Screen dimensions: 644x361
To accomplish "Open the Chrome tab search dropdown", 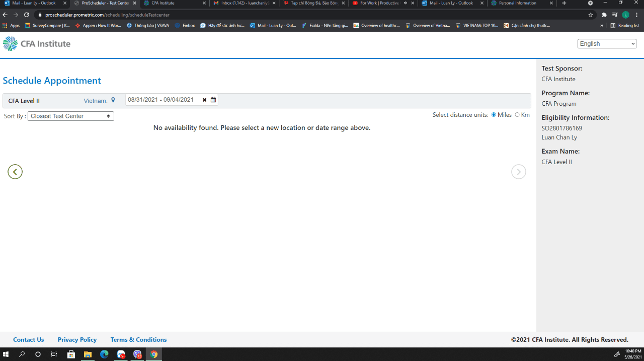I will 591,3.
